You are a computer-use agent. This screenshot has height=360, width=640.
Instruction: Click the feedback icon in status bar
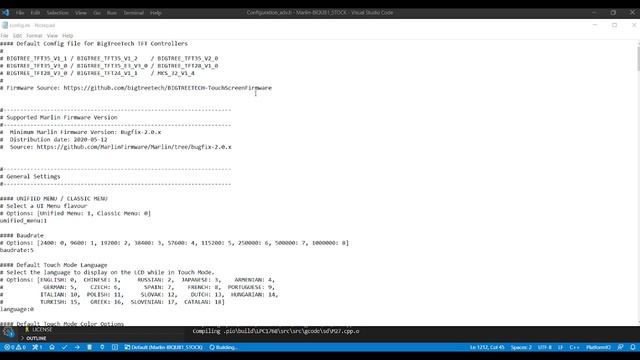pyautogui.click(x=620, y=347)
